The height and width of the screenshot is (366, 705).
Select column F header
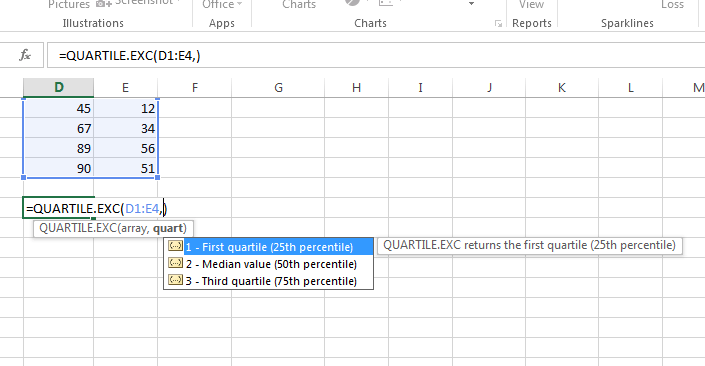195,87
